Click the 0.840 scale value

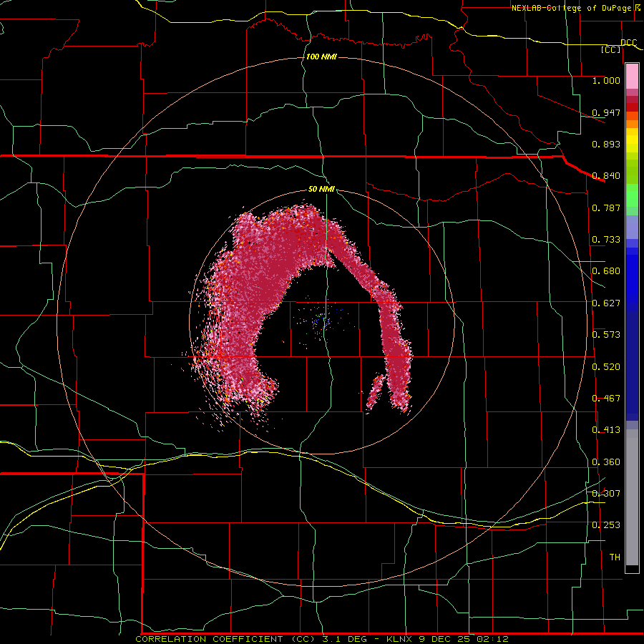(x=606, y=176)
